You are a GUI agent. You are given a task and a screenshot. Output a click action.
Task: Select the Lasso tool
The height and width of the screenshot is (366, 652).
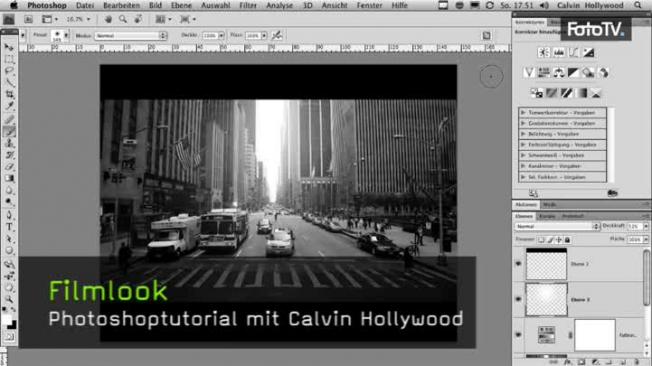9,71
